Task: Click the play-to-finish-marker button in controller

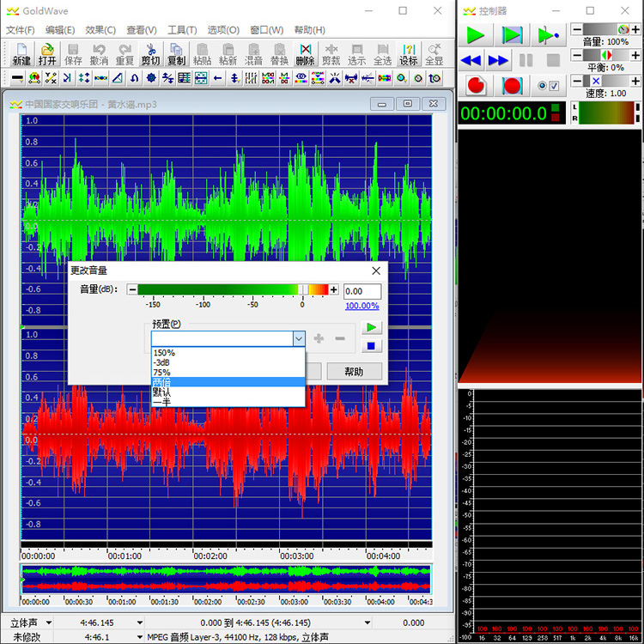Action: coord(549,35)
